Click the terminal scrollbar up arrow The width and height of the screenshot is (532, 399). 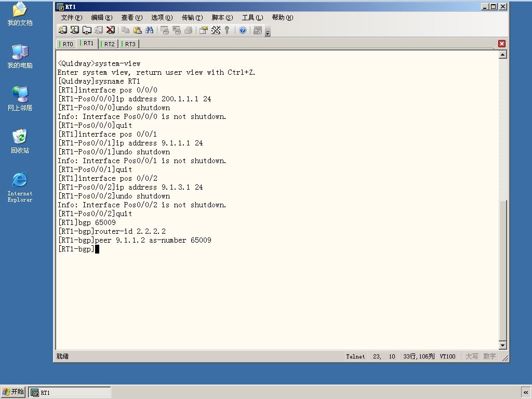[503, 54]
